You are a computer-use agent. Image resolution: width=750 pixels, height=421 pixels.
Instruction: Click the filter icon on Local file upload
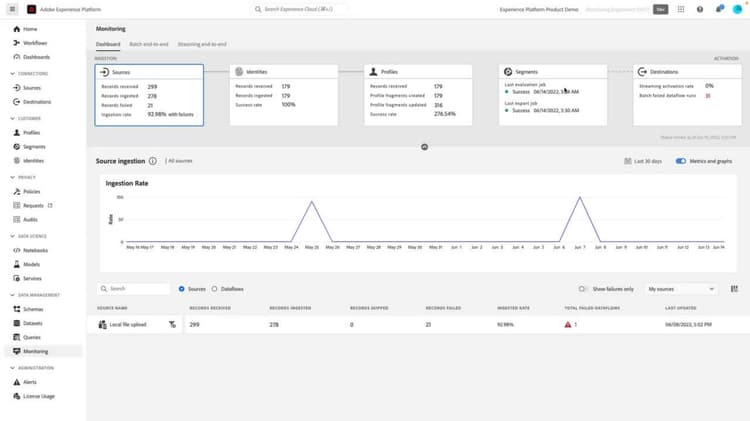coord(172,325)
